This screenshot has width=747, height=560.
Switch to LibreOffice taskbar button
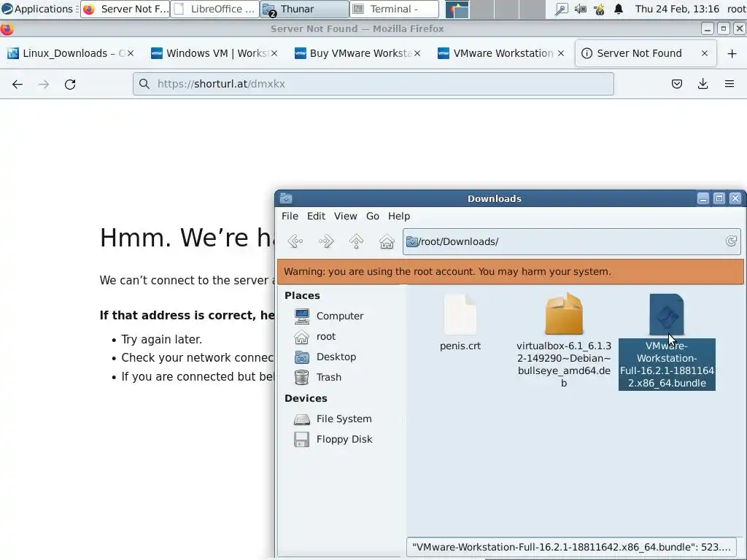(214, 9)
